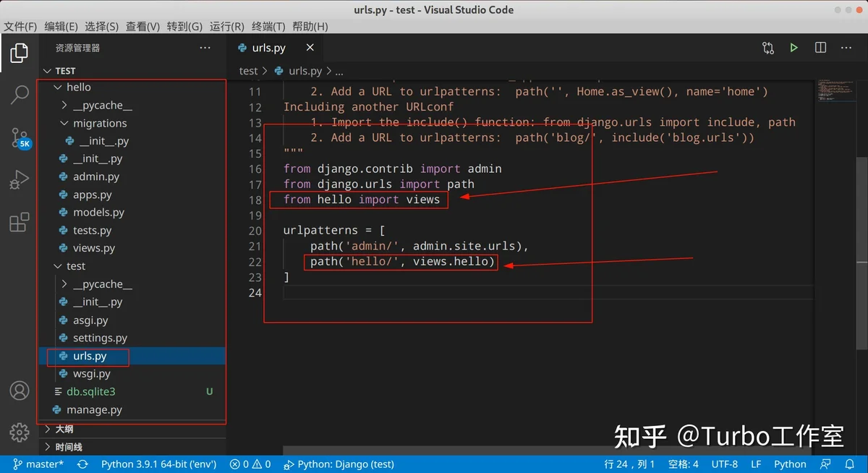Change indentation via spaces: 4 status item
Image resolution: width=868 pixels, height=473 pixels.
683,464
